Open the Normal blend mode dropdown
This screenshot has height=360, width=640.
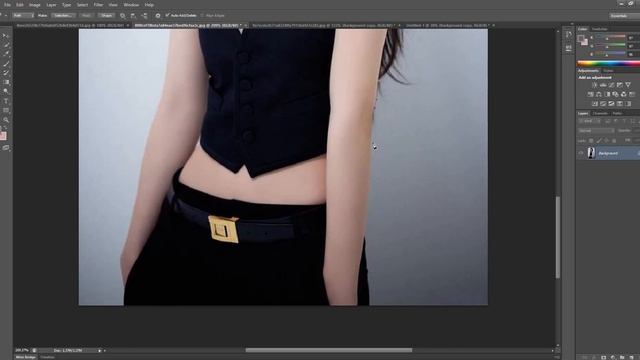coord(596,131)
